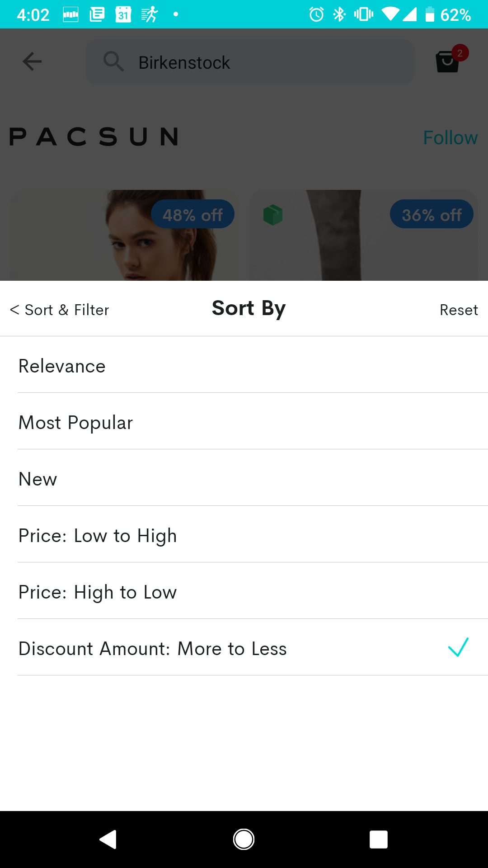Tap the back arrow icon

(x=32, y=61)
